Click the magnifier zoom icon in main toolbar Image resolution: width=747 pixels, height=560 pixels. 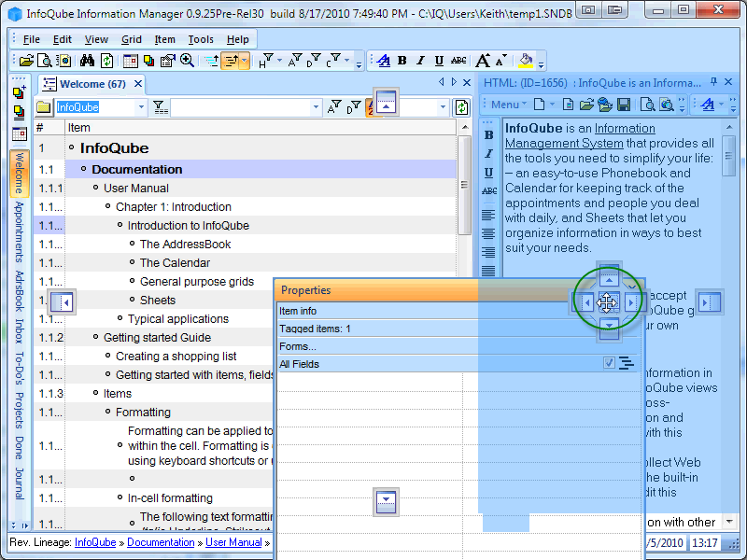point(187,61)
